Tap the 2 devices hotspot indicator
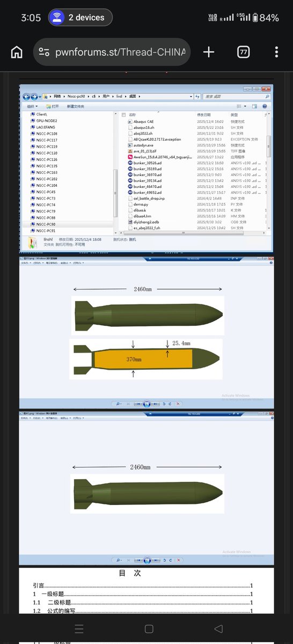Screen dimensions: 293x644 click(80, 18)
